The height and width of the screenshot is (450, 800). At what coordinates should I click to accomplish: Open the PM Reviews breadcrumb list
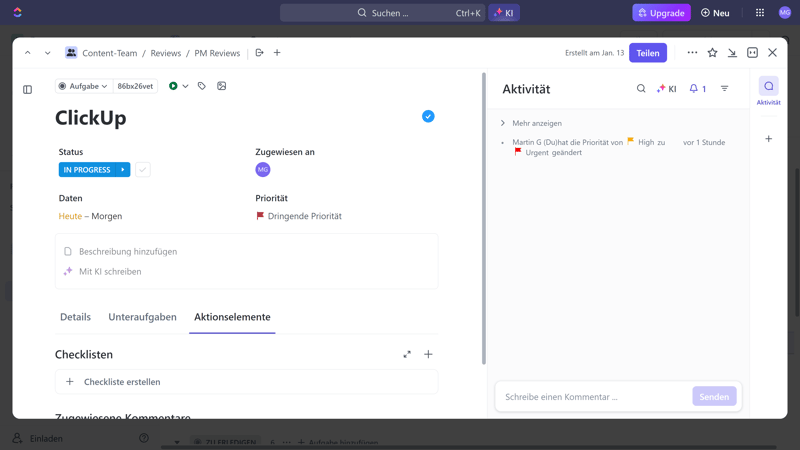[x=217, y=53]
